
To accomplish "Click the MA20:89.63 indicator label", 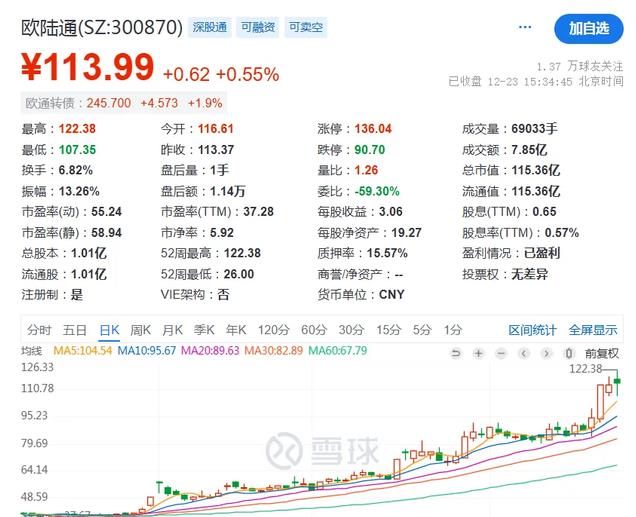I will [x=210, y=350].
